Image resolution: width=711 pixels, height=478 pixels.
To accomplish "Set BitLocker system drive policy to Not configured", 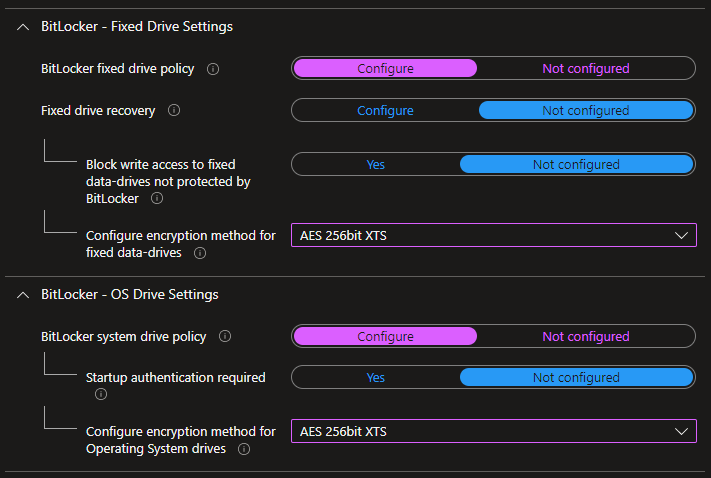I will [585, 337].
